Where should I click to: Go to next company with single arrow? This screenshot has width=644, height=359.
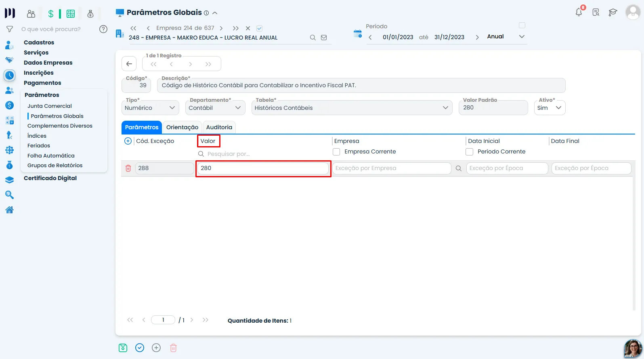click(x=221, y=28)
